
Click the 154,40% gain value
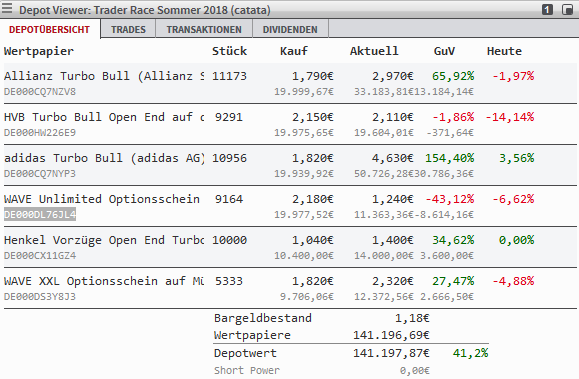click(x=450, y=158)
